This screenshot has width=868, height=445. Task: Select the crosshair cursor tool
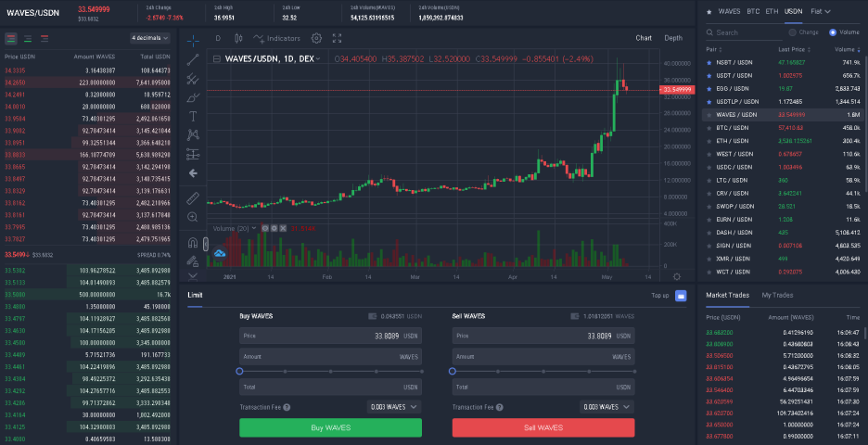click(x=193, y=41)
